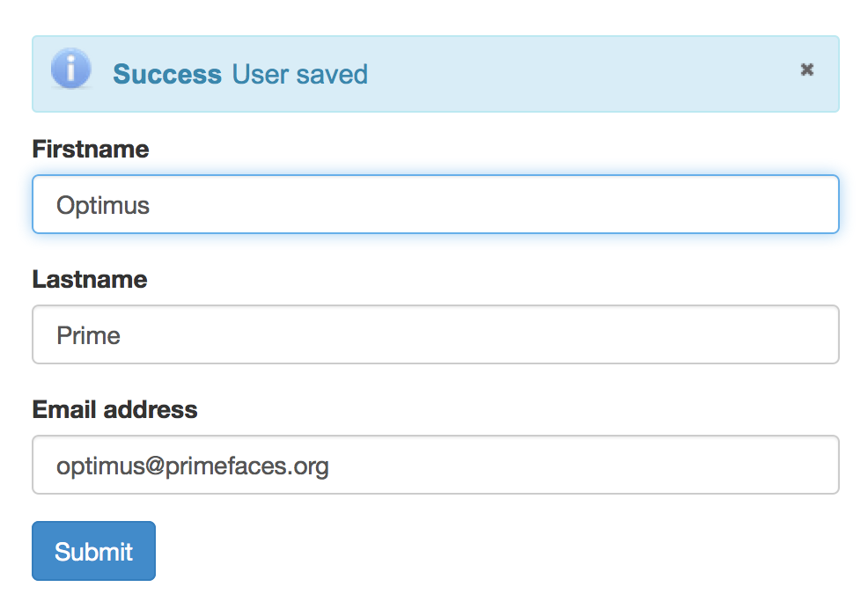Click the User saved message text

299,74
